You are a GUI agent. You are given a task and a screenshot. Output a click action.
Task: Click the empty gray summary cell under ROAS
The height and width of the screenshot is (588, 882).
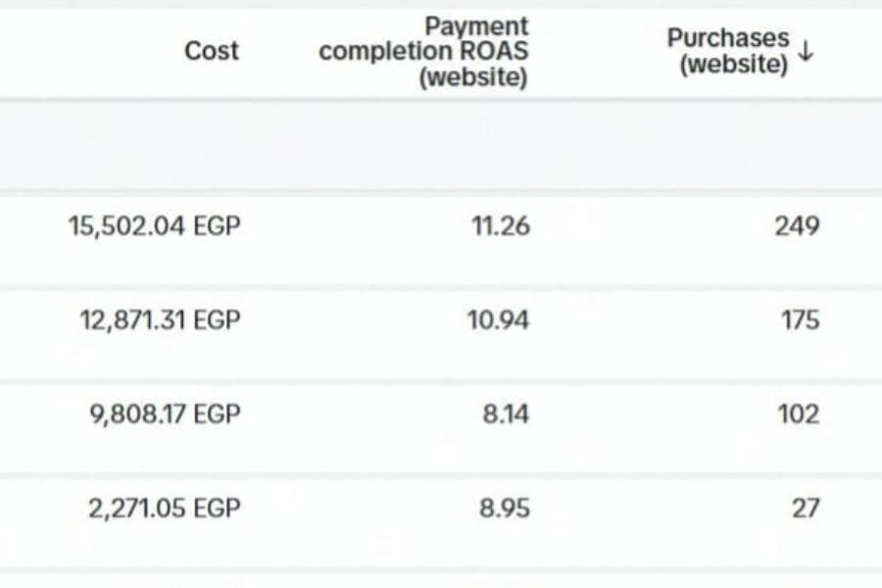pyautogui.click(x=441, y=147)
